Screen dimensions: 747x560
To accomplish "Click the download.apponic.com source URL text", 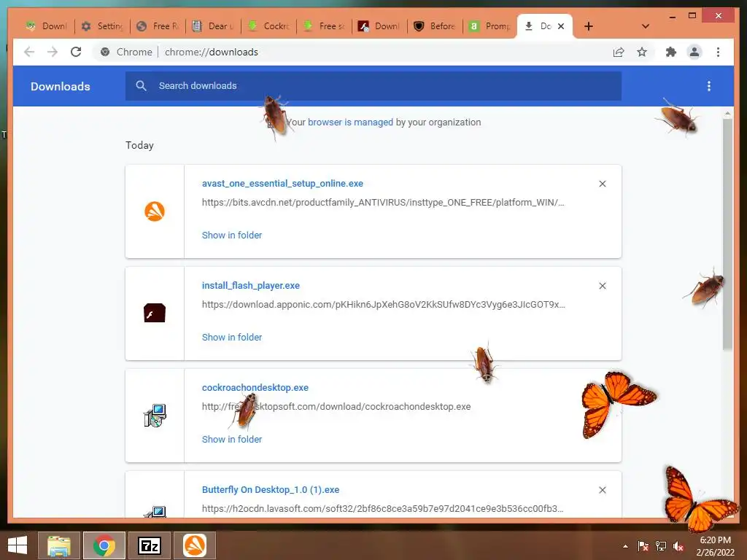I will 384,304.
